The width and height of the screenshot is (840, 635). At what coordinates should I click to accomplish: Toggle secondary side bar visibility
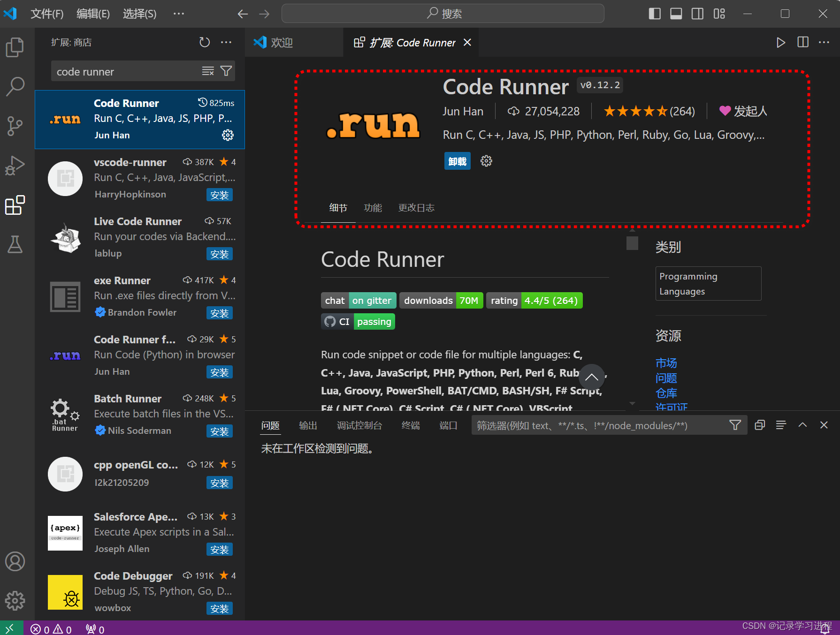pyautogui.click(x=698, y=14)
